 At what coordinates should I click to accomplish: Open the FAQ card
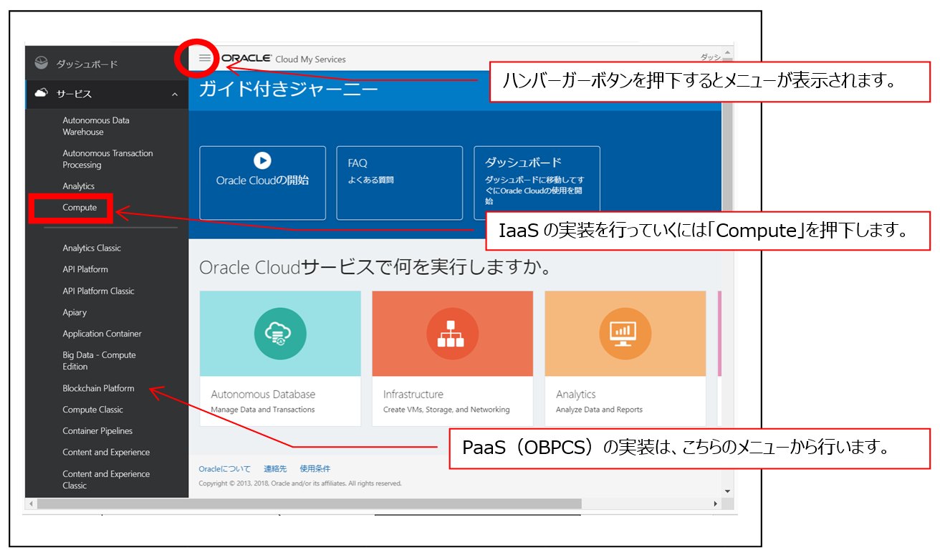[399, 183]
